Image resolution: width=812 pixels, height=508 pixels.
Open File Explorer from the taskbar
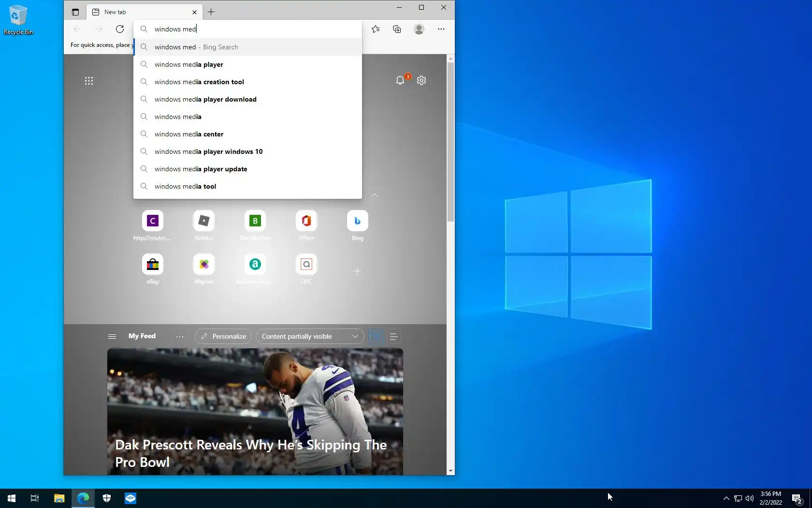click(x=59, y=498)
